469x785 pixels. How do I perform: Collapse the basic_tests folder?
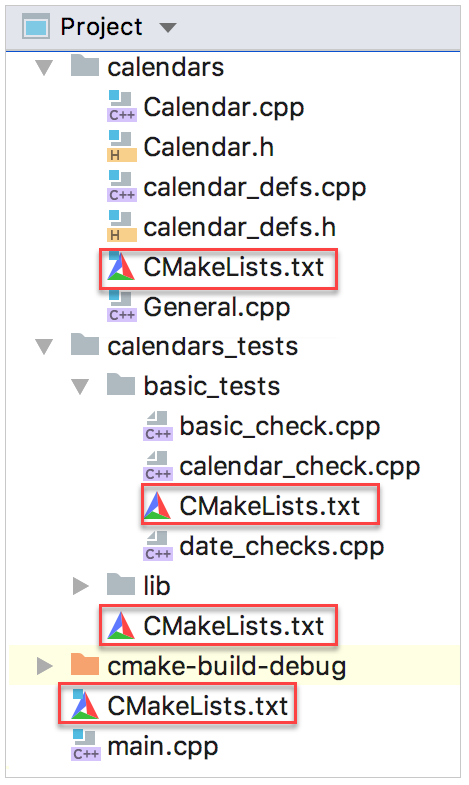tap(80, 386)
